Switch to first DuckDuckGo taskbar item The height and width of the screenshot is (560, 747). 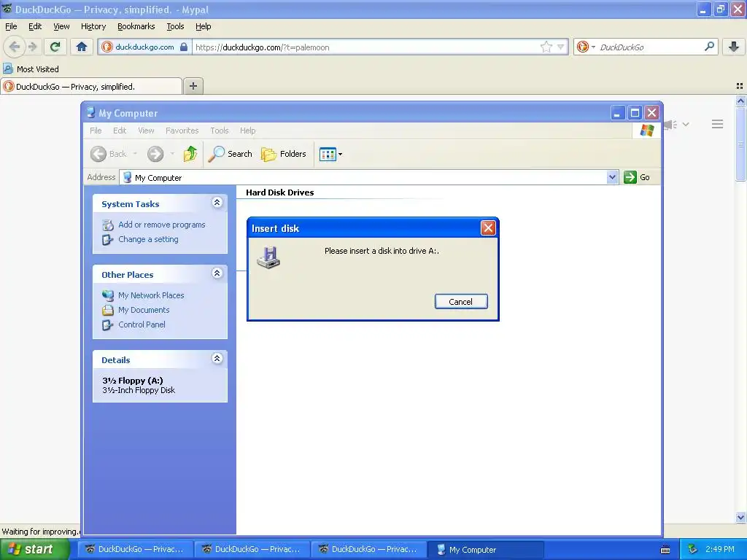135,549
